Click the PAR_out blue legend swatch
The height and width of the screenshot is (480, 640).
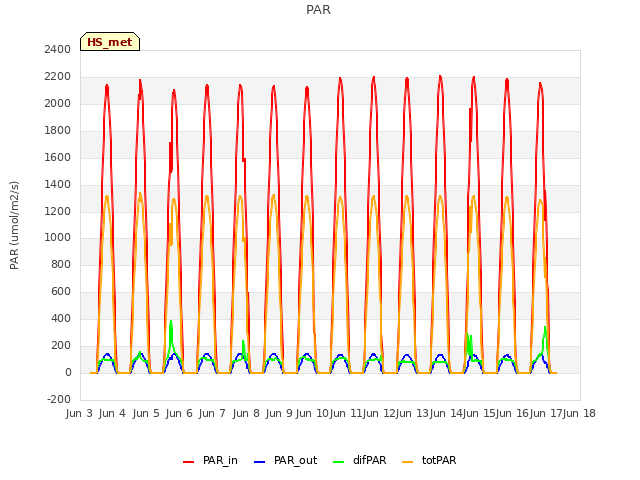click(x=259, y=462)
